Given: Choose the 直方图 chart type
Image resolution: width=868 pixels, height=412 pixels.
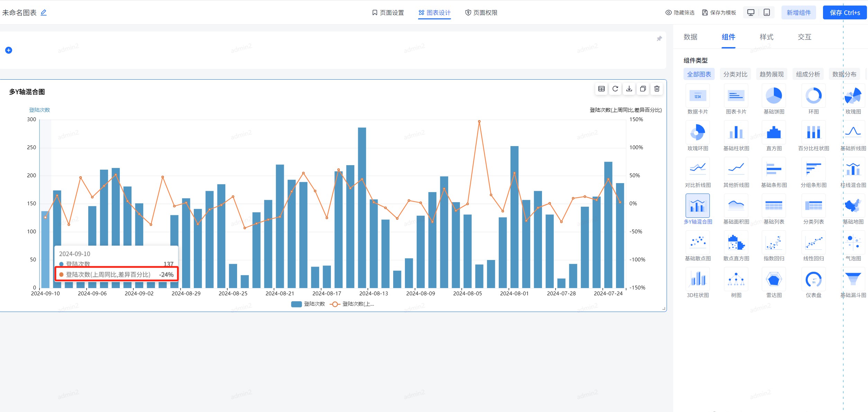Looking at the screenshot, I should [x=774, y=136].
